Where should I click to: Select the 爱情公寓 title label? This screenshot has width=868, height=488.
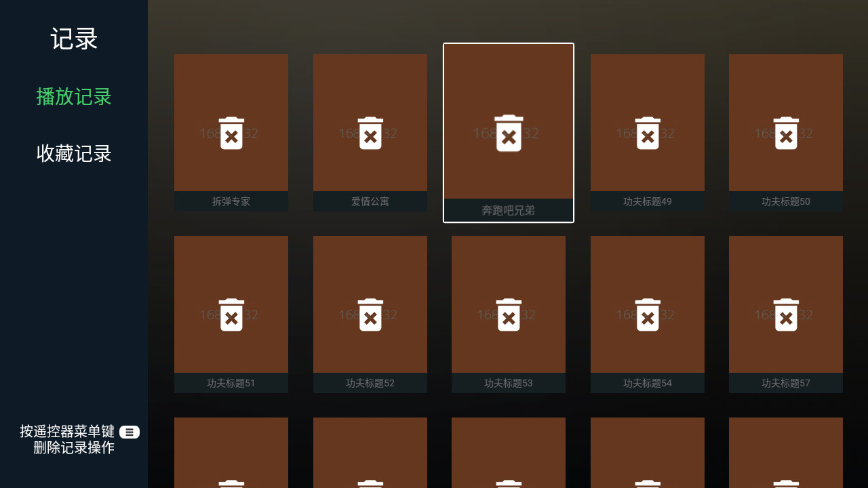point(370,201)
